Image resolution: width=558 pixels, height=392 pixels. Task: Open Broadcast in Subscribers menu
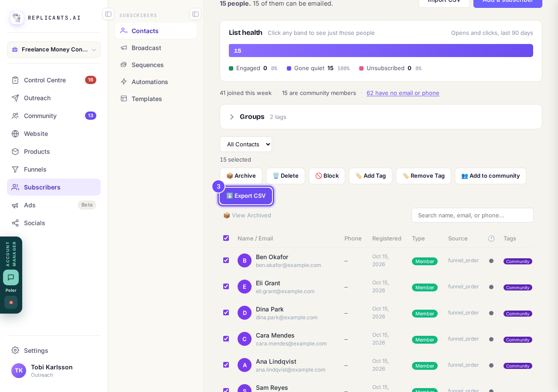click(156, 48)
